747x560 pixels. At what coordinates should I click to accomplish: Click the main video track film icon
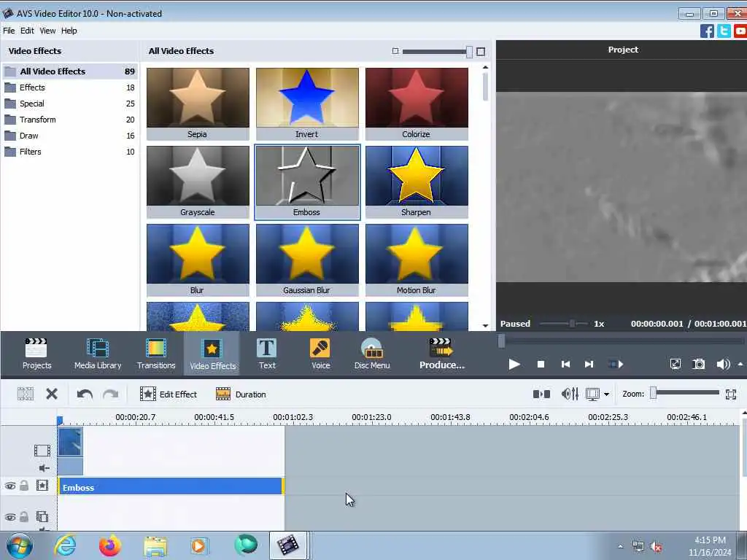point(42,450)
